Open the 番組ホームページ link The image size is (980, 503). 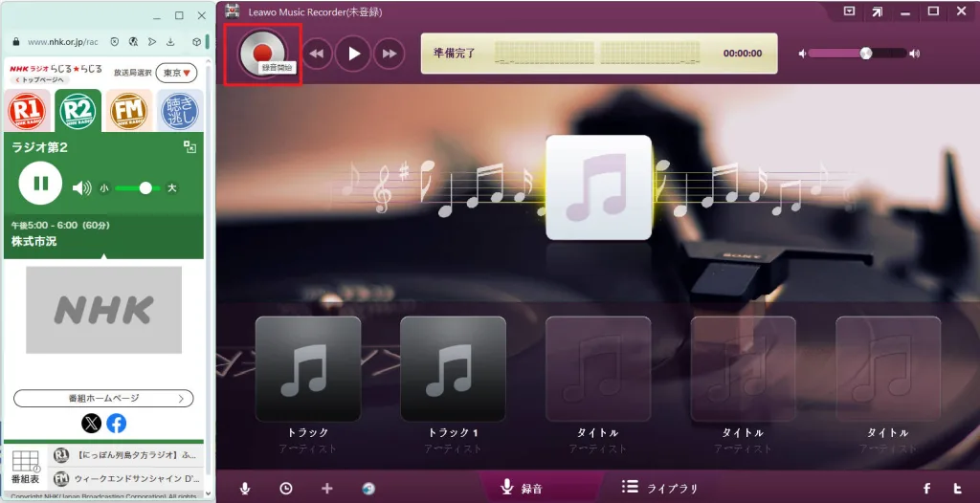[103, 398]
